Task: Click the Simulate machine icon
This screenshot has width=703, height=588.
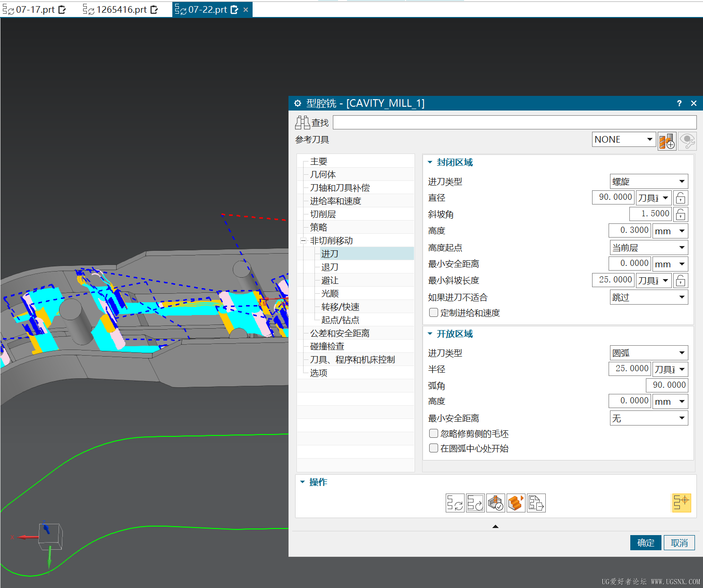Action: tap(516, 503)
